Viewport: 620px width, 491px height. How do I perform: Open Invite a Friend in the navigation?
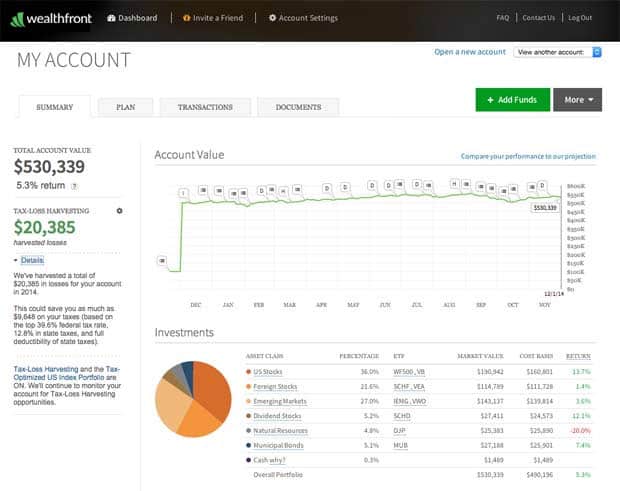click(218, 18)
